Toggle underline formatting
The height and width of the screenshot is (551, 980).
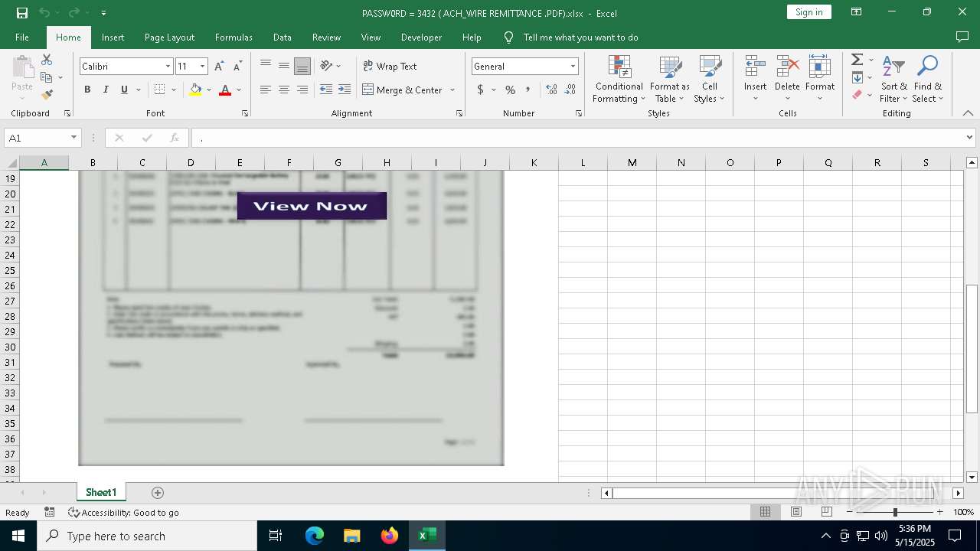click(124, 90)
